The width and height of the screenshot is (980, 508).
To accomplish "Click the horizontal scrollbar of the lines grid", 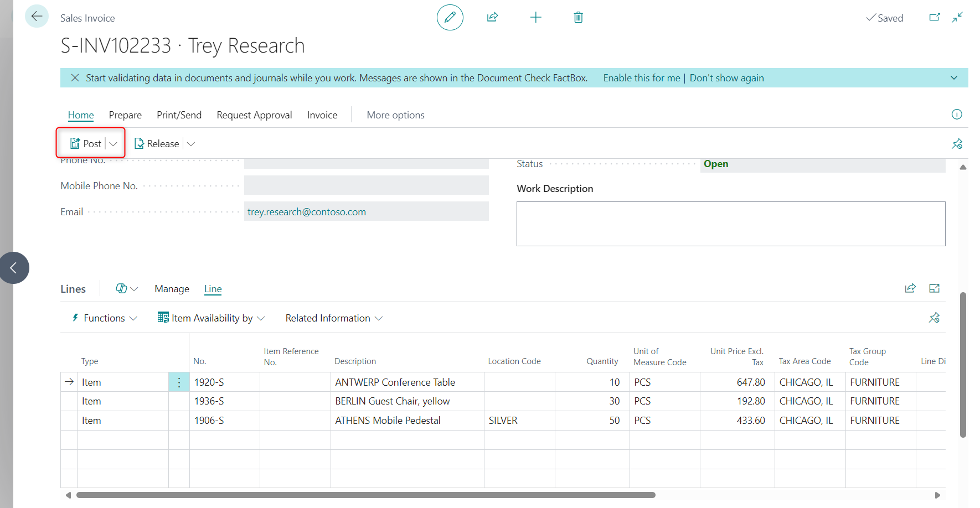I will [x=366, y=495].
